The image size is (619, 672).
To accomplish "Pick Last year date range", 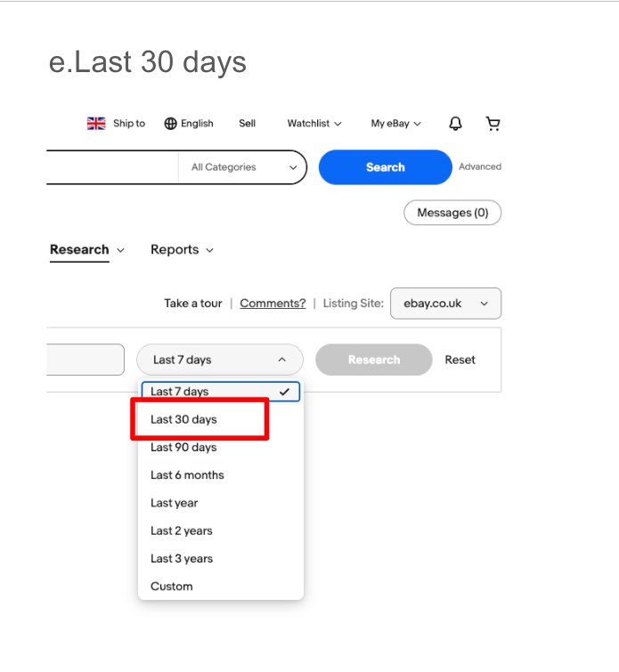I will 175,503.
